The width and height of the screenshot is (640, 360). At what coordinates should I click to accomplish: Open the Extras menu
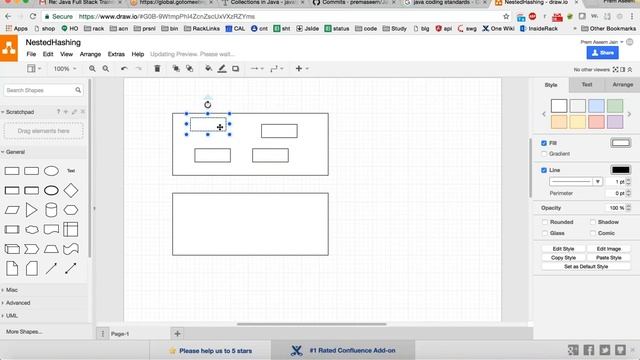(x=116, y=54)
